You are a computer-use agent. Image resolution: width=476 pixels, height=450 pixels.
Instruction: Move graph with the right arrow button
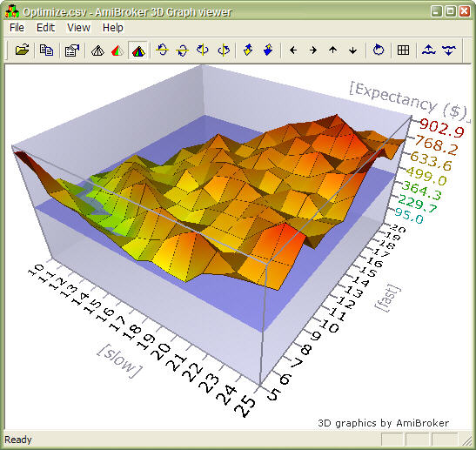[313, 50]
